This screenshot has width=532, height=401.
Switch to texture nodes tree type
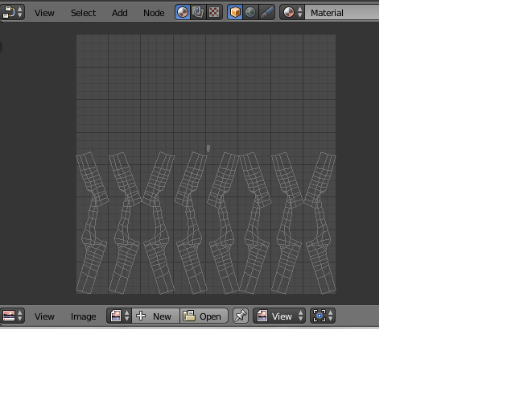(x=214, y=12)
